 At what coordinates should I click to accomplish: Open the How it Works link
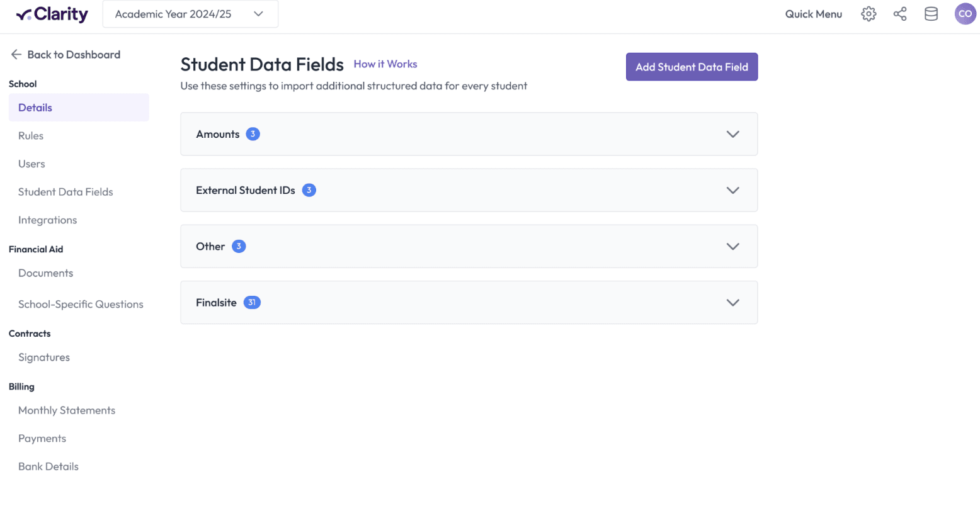coord(385,64)
